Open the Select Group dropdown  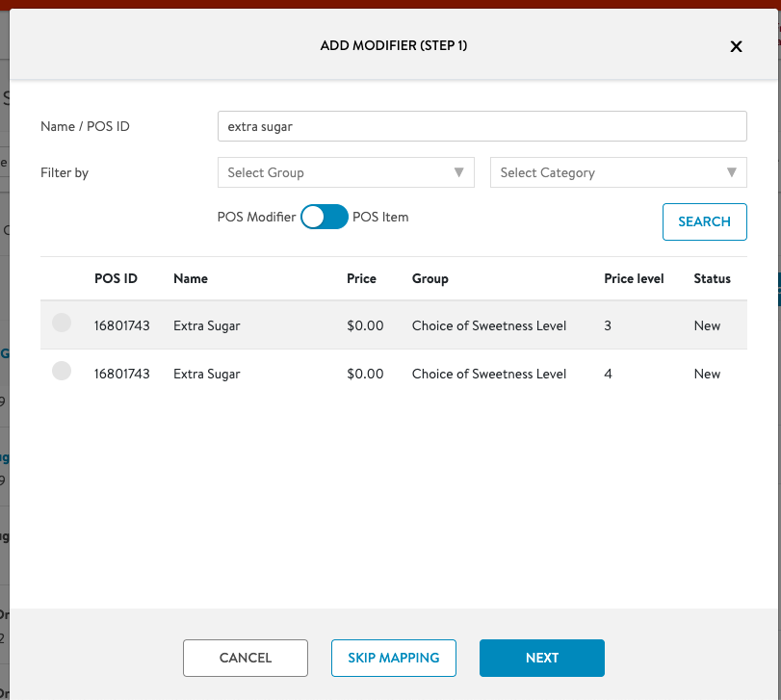click(x=346, y=172)
